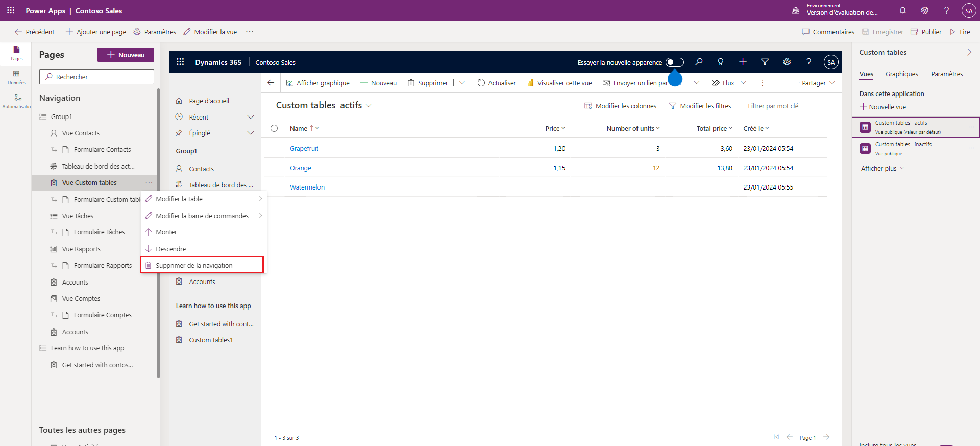Open the overflow ellipsis next to Modifier la vue
Image resolution: width=980 pixels, height=446 pixels.
coord(250,32)
